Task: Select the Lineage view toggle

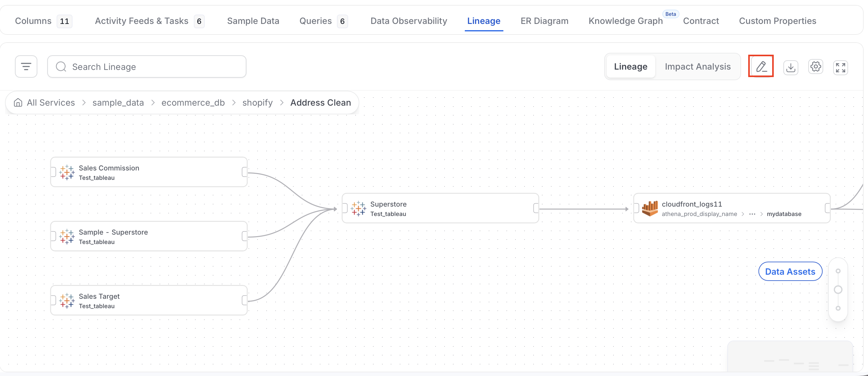Action: pyautogui.click(x=630, y=66)
